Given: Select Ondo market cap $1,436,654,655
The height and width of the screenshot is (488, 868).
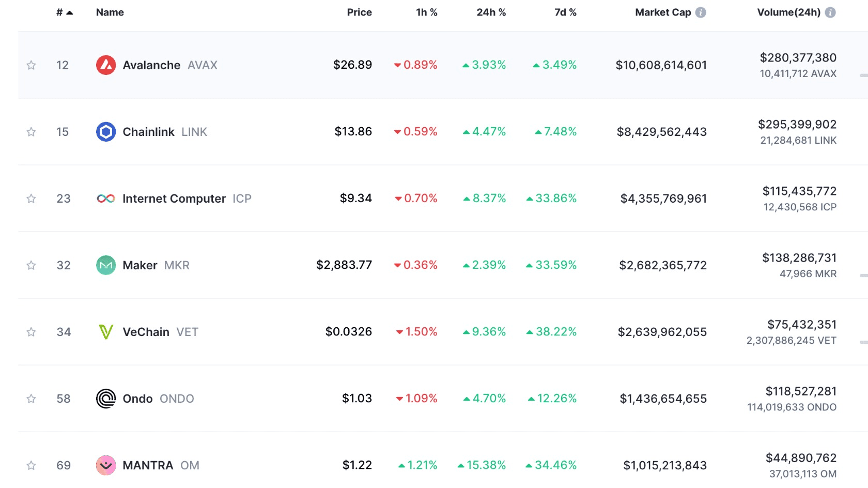Looking at the screenshot, I should click(x=663, y=399).
